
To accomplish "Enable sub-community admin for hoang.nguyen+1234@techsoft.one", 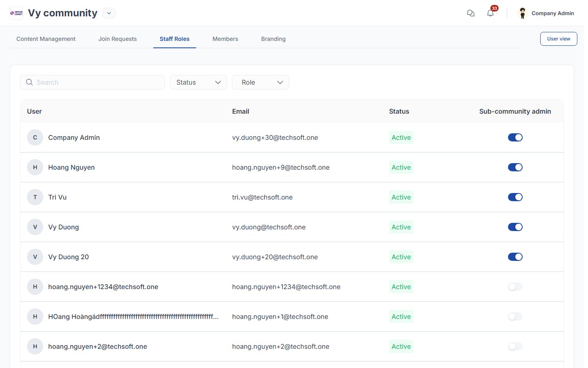I will point(515,287).
